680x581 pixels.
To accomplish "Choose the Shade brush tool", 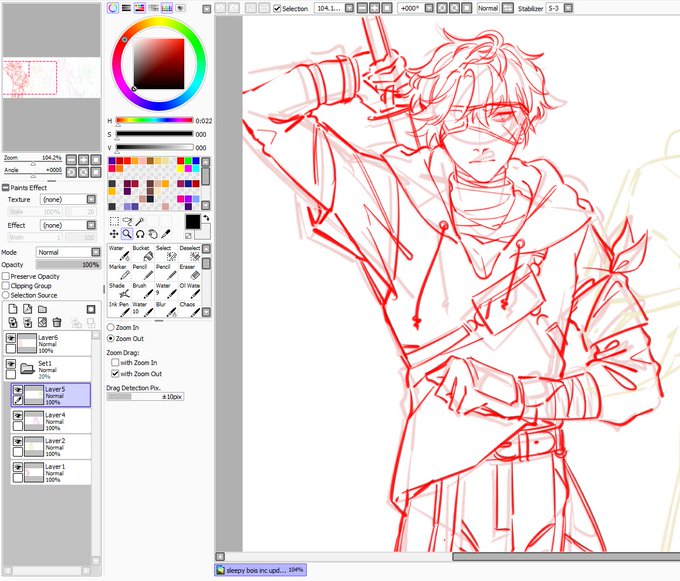I will point(119,290).
